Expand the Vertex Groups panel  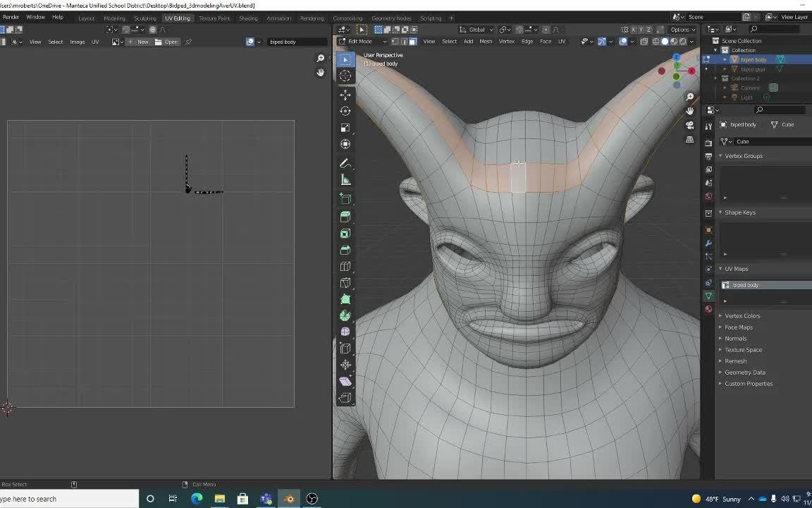[744, 155]
